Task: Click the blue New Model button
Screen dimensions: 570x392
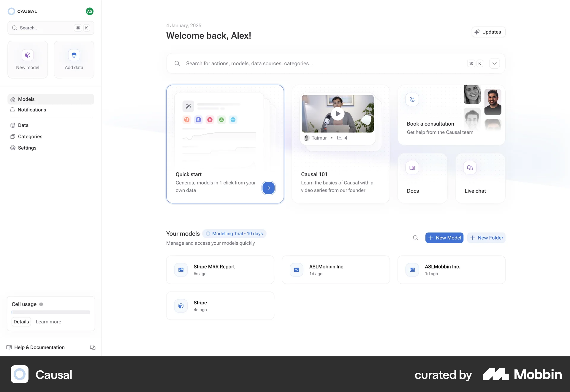Action: 444,238
